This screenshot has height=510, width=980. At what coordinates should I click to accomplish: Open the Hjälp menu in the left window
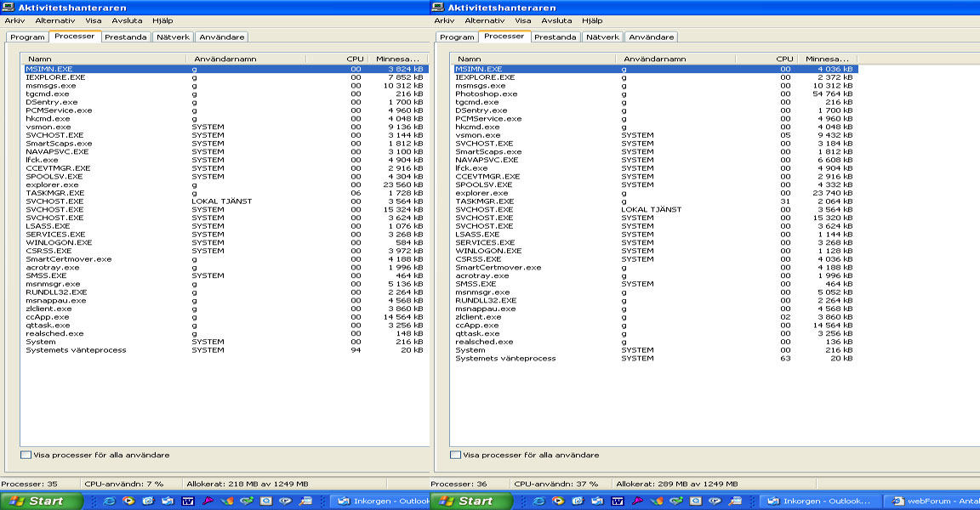162,20
